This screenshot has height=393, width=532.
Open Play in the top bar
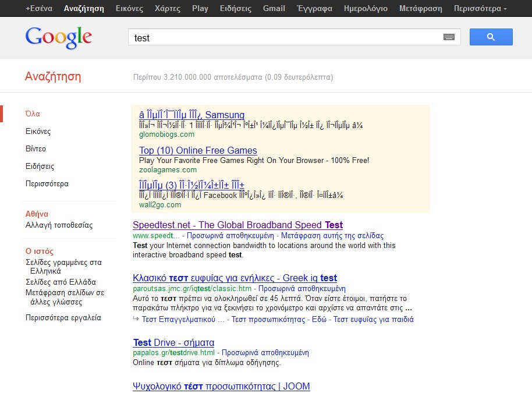click(200, 9)
